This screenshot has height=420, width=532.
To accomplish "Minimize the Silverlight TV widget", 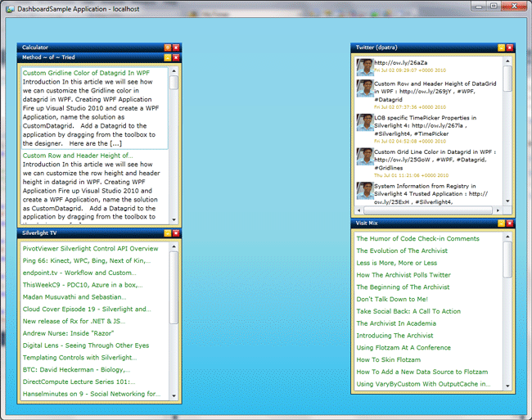I will [168, 233].
